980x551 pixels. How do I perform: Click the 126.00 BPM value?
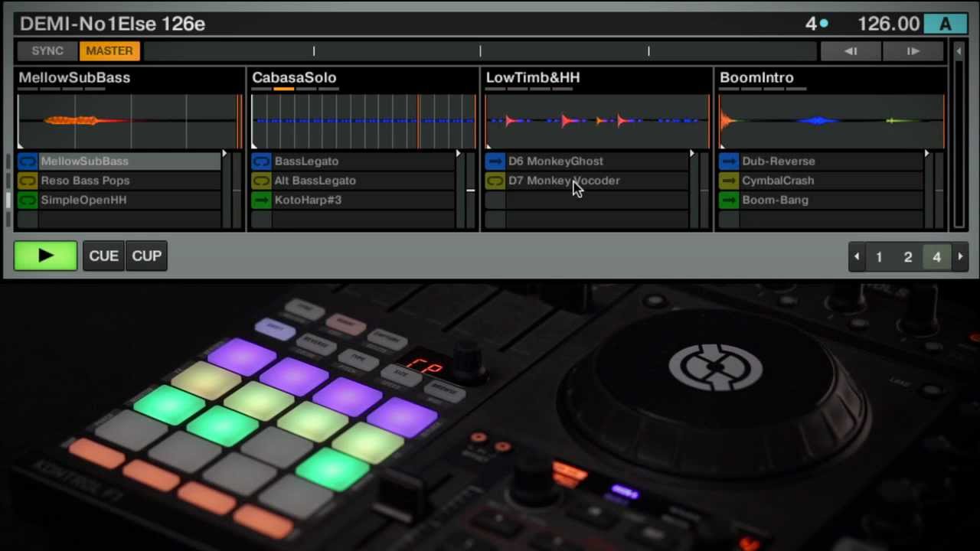[x=888, y=24]
